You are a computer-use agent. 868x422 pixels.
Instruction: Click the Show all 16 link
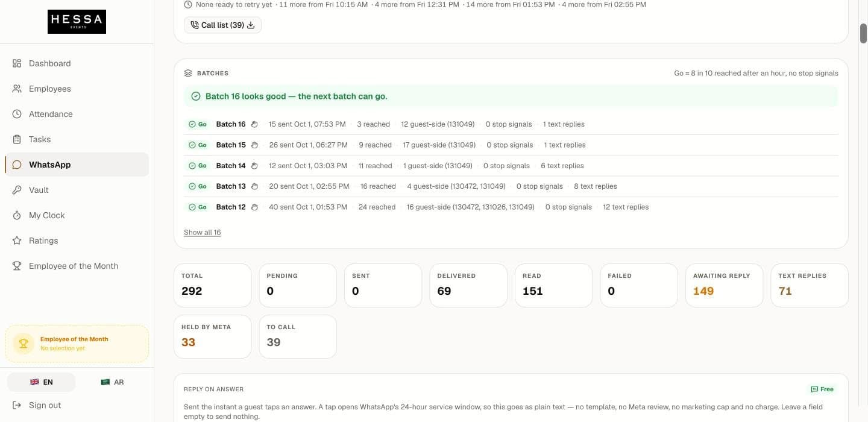tap(202, 232)
